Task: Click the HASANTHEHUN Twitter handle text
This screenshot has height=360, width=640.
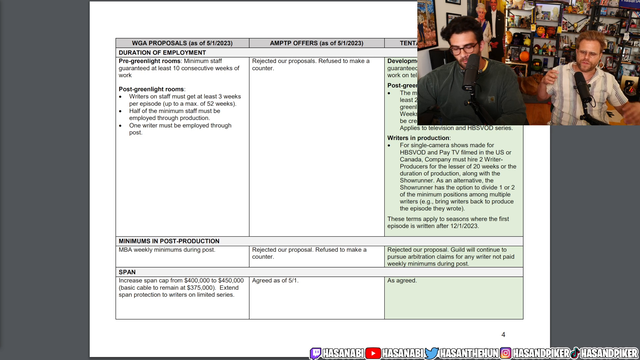Action: [x=469, y=353]
